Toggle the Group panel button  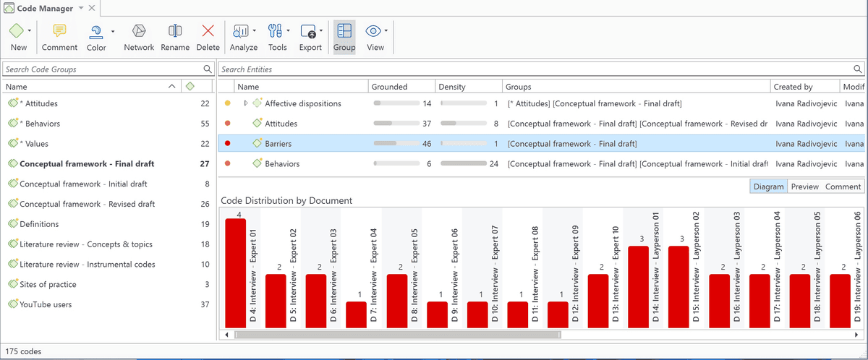coord(344,37)
